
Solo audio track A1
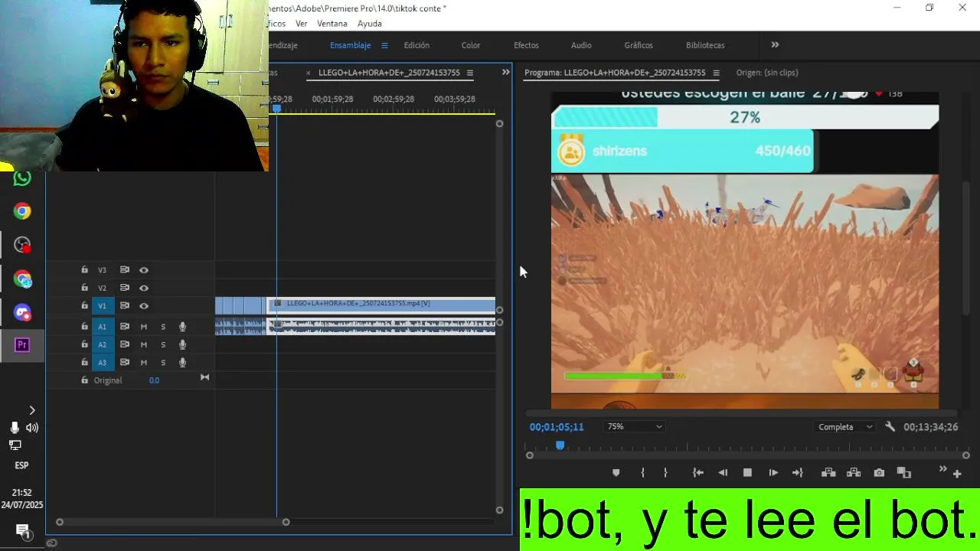[x=163, y=327]
